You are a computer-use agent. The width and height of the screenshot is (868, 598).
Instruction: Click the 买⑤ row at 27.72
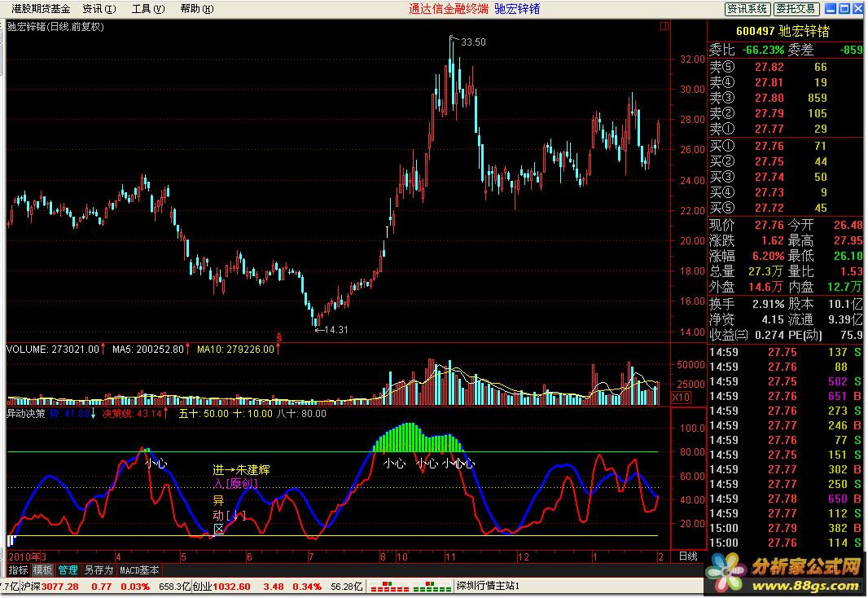coord(785,209)
